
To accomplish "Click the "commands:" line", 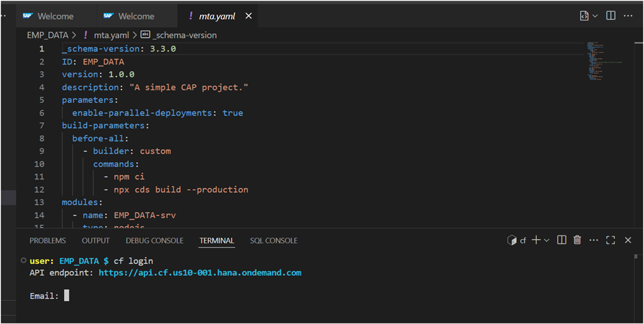I will (116, 164).
